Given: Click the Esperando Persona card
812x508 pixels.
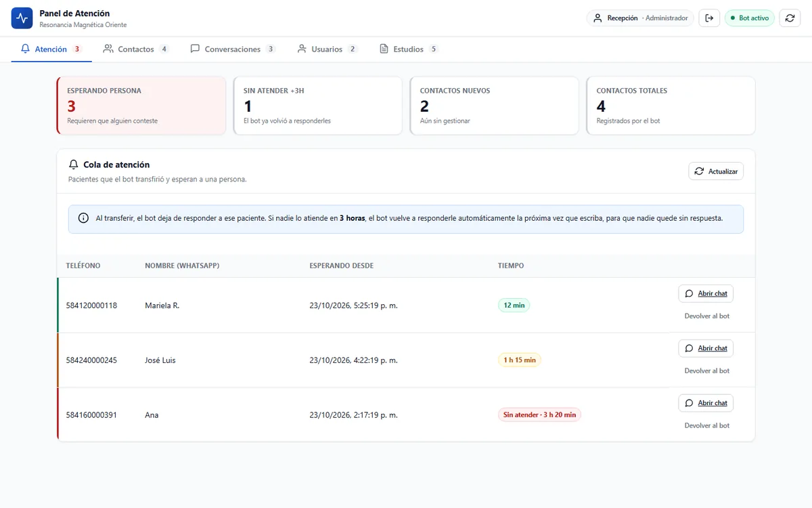Looking at the screenshot, I should (141, 106).
